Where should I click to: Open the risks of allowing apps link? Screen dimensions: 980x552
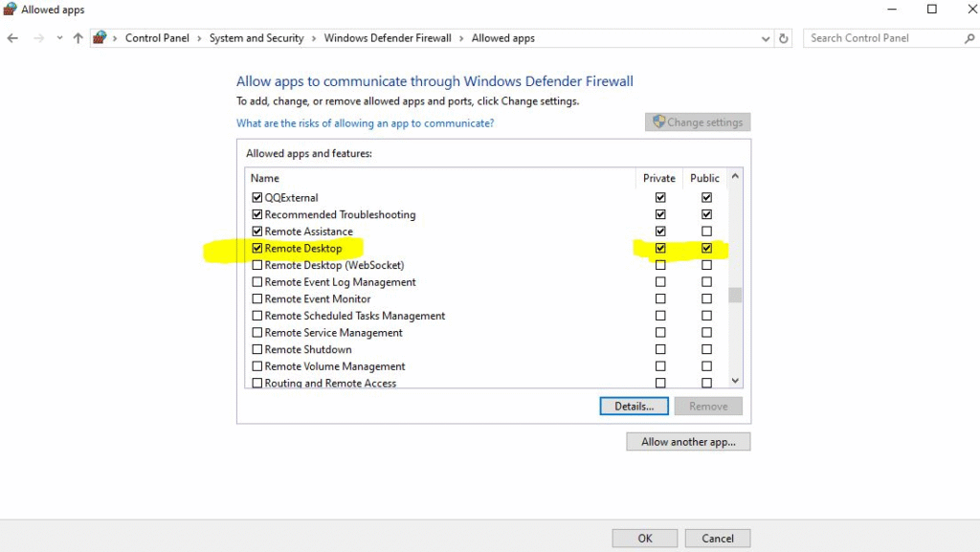pyautogui.click(x=365, y=122)
